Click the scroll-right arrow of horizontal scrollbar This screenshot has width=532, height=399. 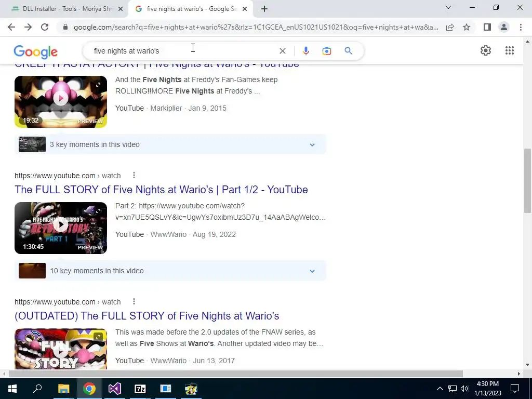(519, 374)
